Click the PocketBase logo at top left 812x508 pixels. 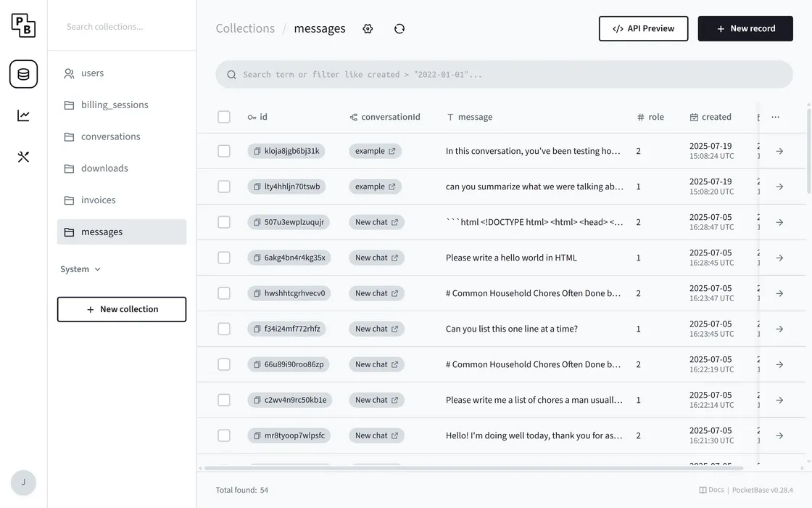(x=23, y=25)
